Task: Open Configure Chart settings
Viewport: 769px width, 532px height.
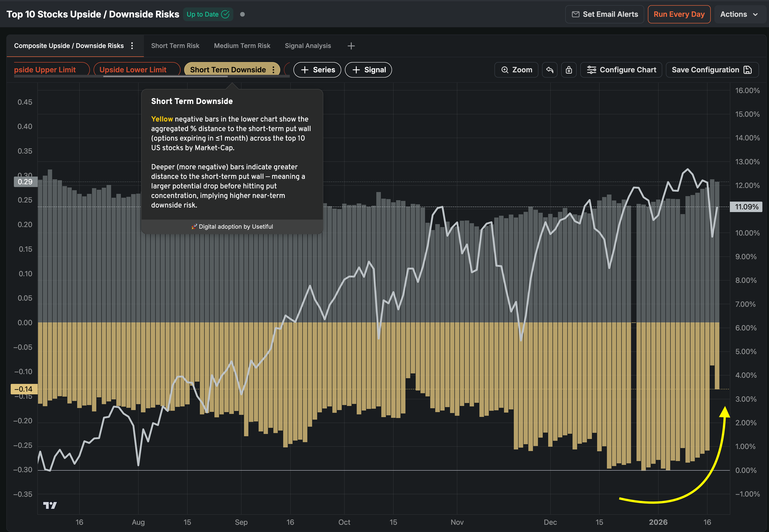Action: click(x=621, y=70)
